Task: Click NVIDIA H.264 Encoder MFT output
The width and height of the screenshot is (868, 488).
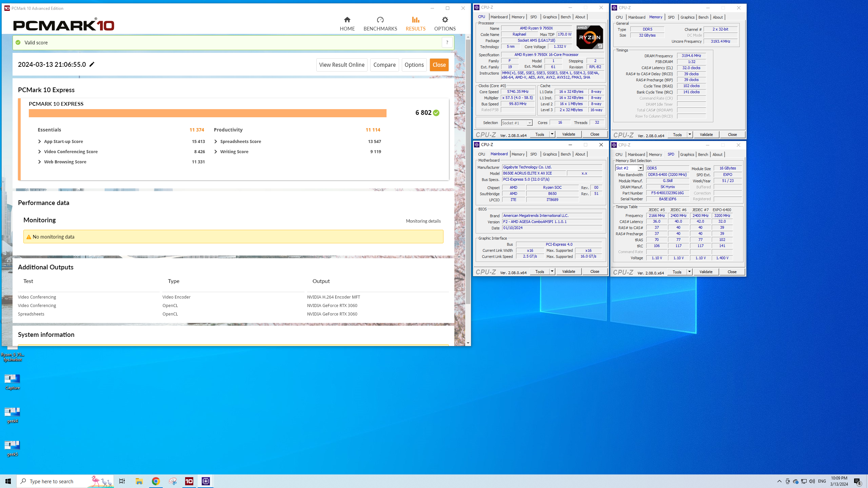Action: pyautogui.click(x=334, y=297)
